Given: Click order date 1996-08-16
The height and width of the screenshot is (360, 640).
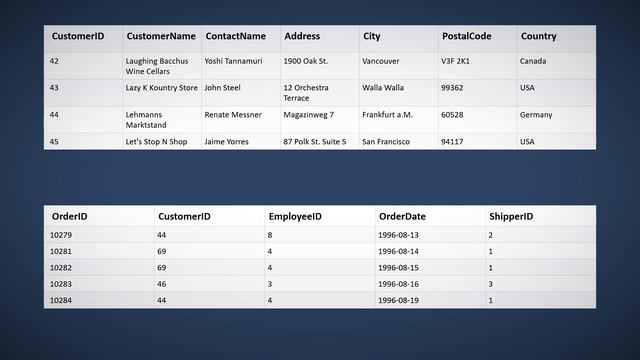Looking at the screenshot, I should click(398, 284).
